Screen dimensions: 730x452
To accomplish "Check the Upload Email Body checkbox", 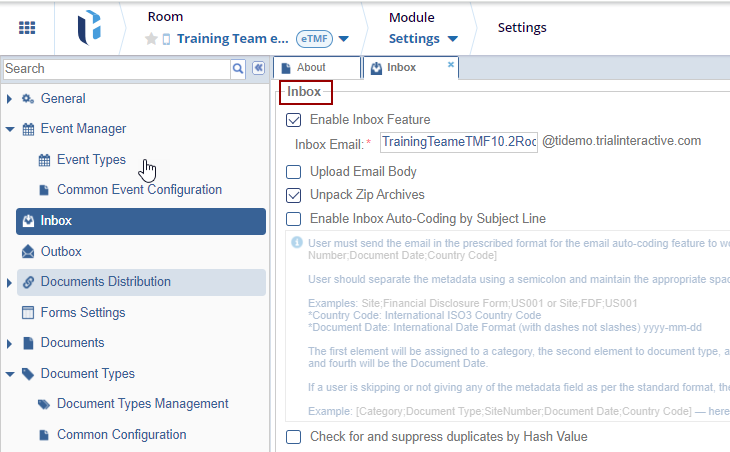I will tap(294, 172).
